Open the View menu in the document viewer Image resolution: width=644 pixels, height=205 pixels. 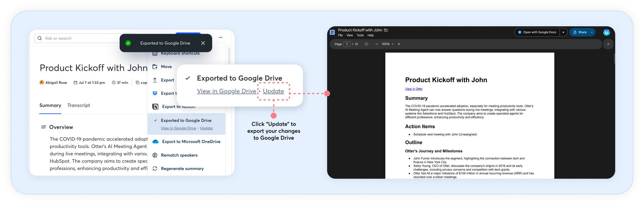tap(350, 35)
